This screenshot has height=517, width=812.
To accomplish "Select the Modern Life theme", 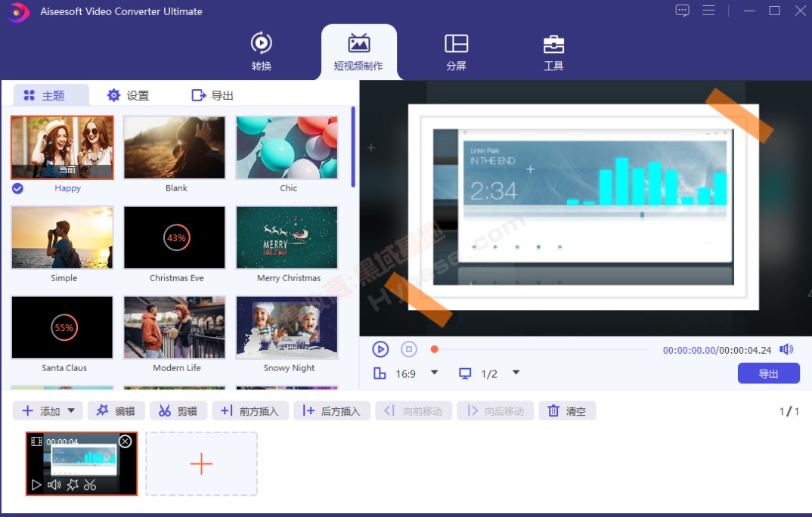I will point(175,327).
